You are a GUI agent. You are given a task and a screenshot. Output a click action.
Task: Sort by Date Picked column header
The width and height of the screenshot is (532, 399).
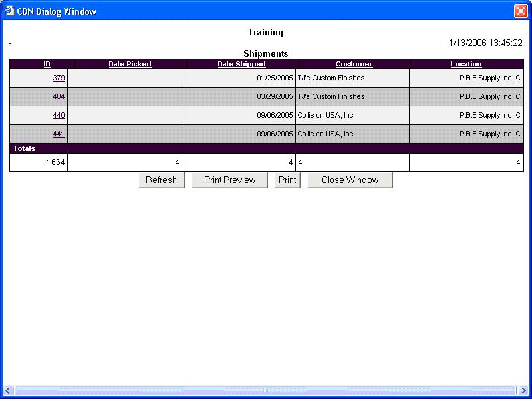(x=130, y=64)
